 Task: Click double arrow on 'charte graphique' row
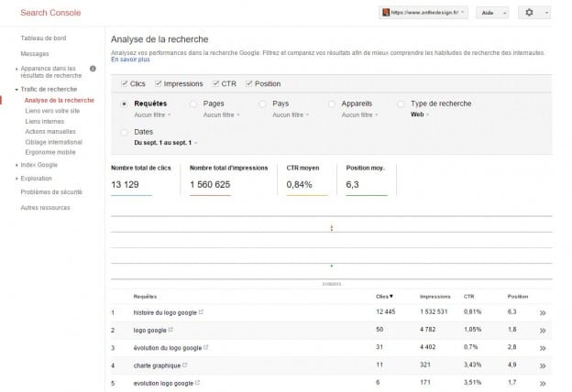tap(542, 365)
